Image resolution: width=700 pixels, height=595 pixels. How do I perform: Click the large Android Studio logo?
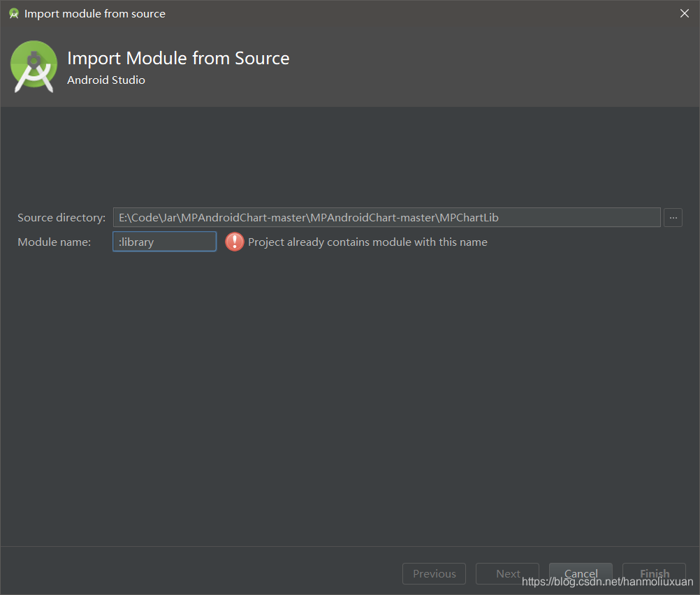pos(34,66)
